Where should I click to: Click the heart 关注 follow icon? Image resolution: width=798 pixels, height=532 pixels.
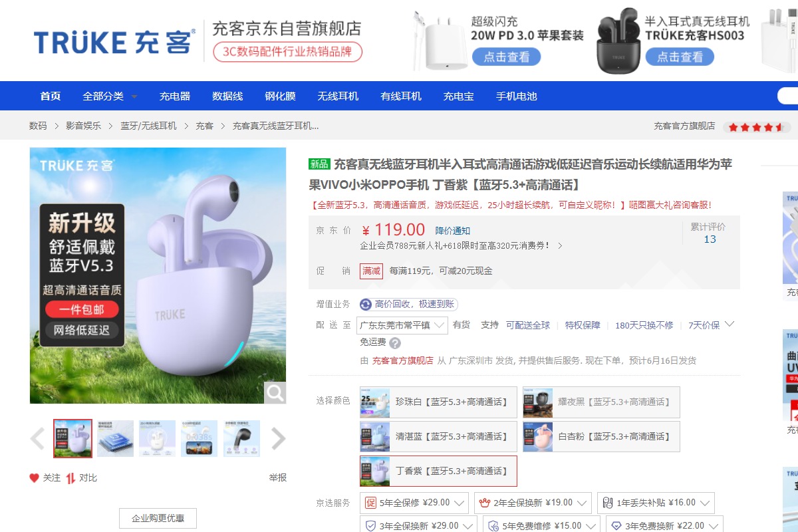click(34, 477)
